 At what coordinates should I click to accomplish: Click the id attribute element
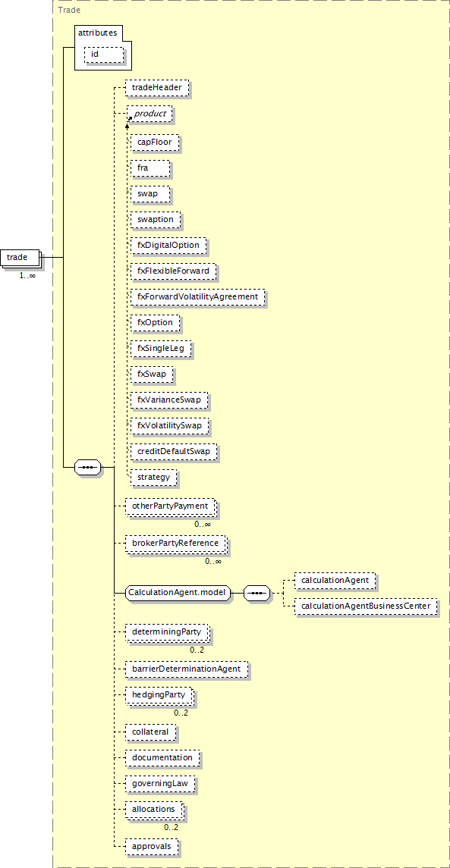(x=104, y=55)
